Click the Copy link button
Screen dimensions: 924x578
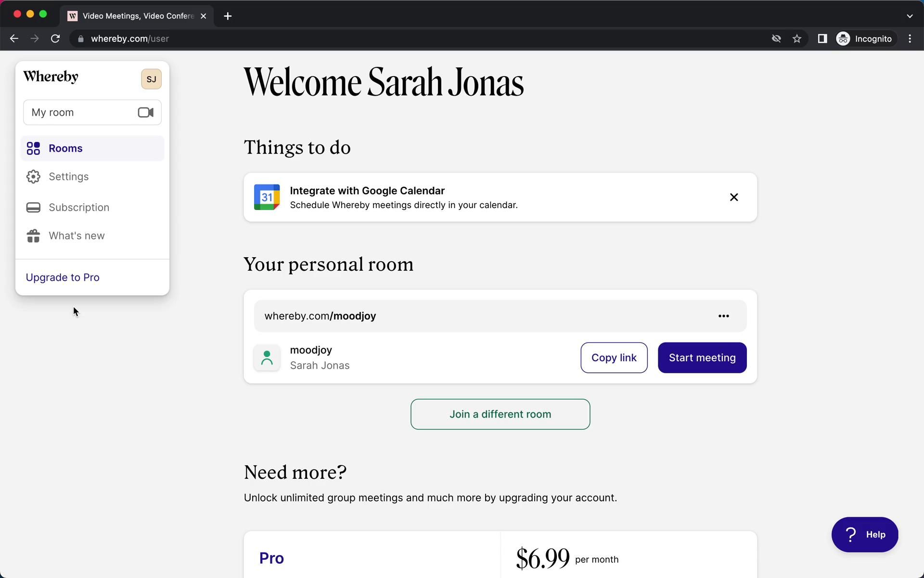click(x=614, y=358)
